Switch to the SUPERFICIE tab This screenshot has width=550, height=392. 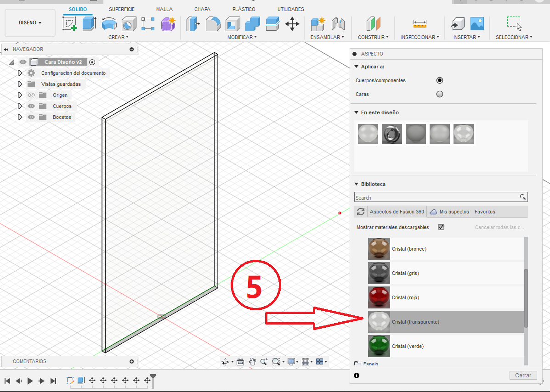pos(122,9)
